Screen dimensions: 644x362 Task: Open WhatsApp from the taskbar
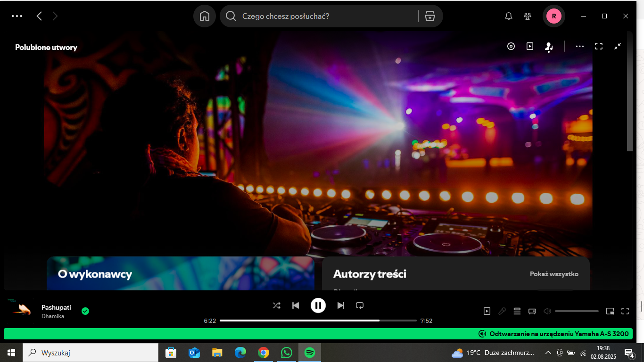coord(286,353)
